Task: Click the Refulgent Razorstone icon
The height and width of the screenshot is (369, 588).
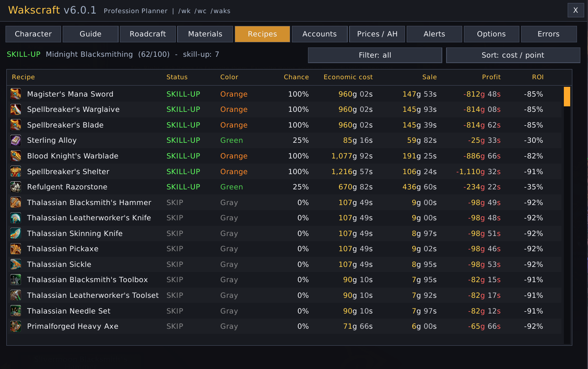Action: [x=16, y=187]
